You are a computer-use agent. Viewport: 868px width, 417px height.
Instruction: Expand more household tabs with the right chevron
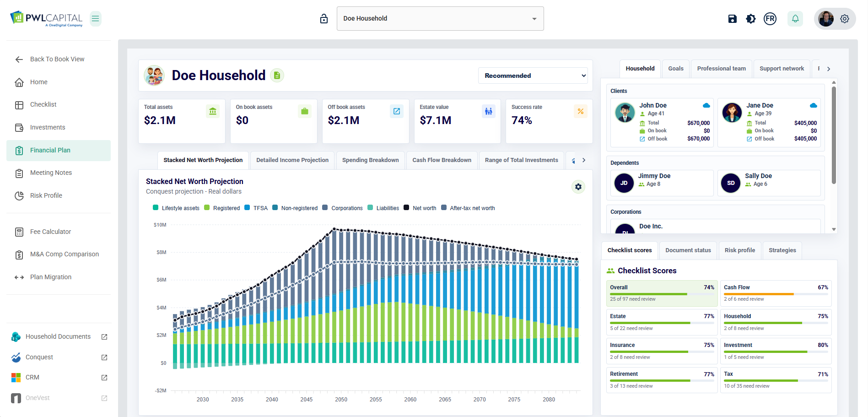tap(829, 69)
